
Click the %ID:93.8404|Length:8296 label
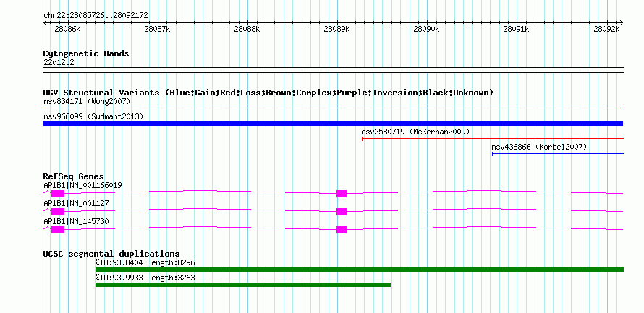145,263
